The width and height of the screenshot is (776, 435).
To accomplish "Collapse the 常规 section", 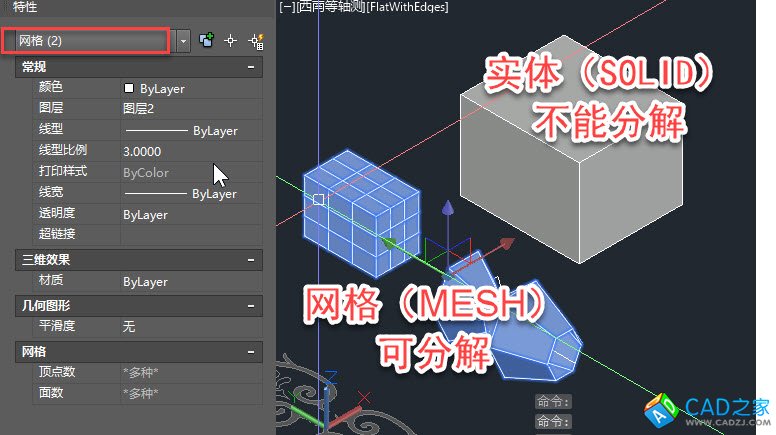I will [x=250, y=67].
